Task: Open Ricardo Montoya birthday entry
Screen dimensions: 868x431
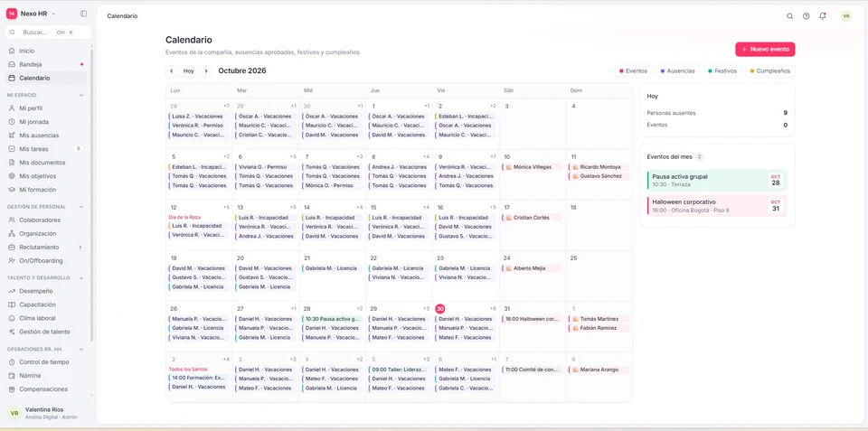Action: (599, 166)
